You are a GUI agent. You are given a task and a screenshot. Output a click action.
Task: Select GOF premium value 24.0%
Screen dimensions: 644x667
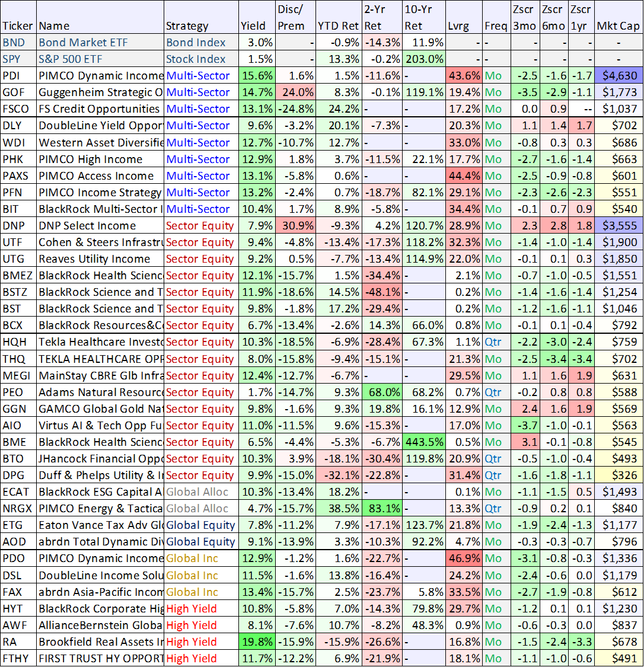click(296, 92)
